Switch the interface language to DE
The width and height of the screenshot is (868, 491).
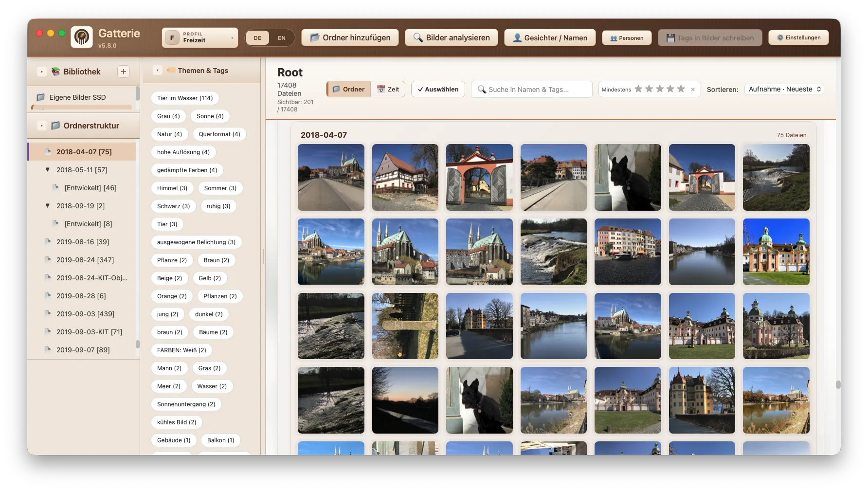[257, 38]
